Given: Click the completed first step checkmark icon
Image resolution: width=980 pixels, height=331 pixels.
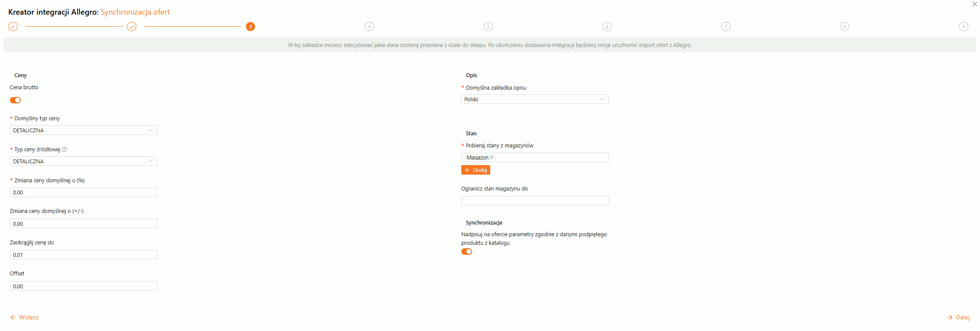Looking at the screenshot, I should click(x=13, y=27).
